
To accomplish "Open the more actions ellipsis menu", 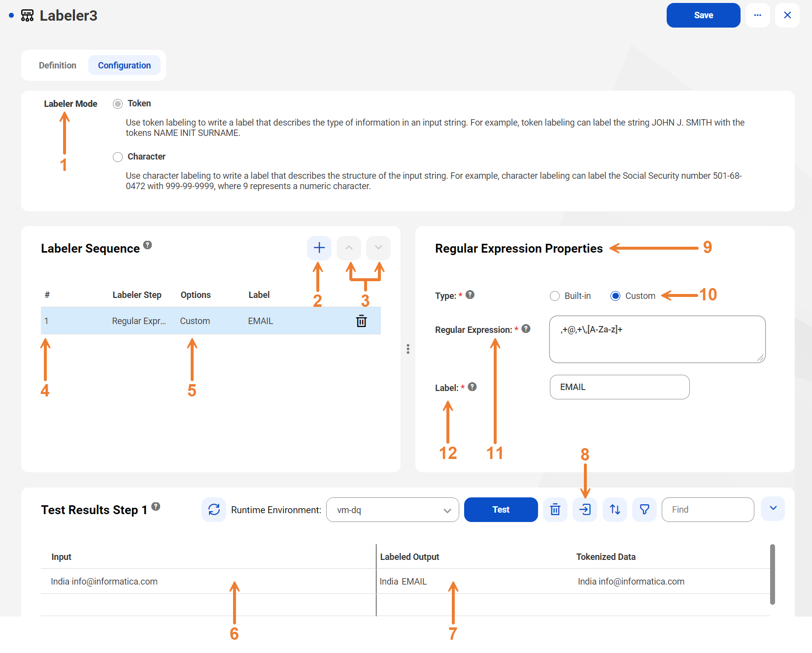I will (757, 15).
